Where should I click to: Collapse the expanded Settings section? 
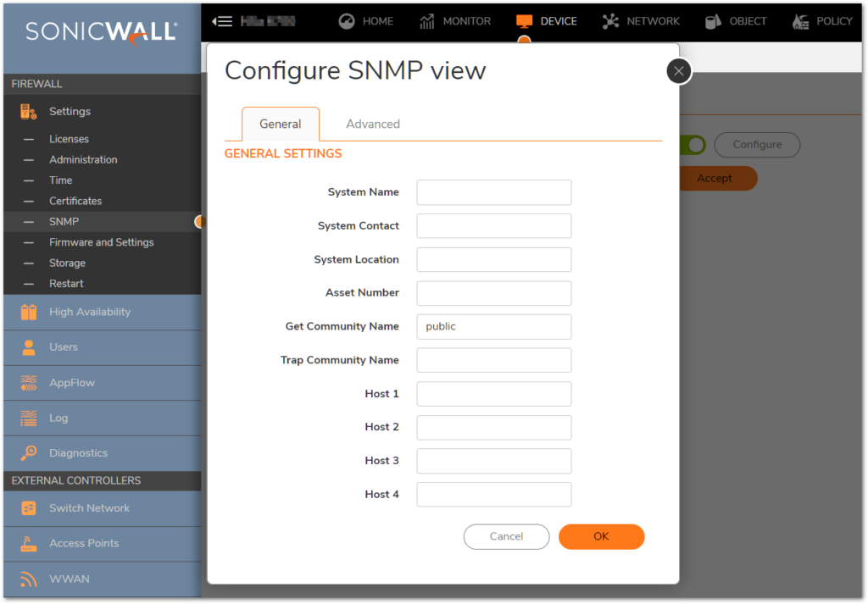(x=70, y=111)
